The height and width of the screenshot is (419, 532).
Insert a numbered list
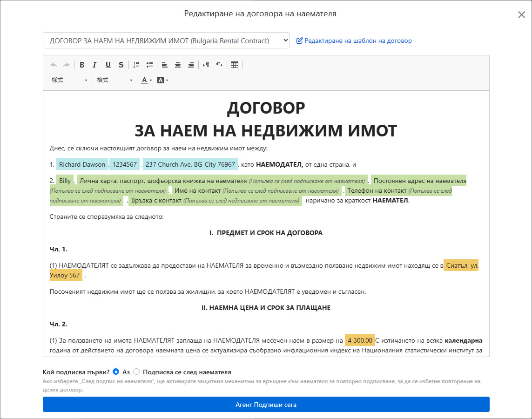tap(136, 65)
